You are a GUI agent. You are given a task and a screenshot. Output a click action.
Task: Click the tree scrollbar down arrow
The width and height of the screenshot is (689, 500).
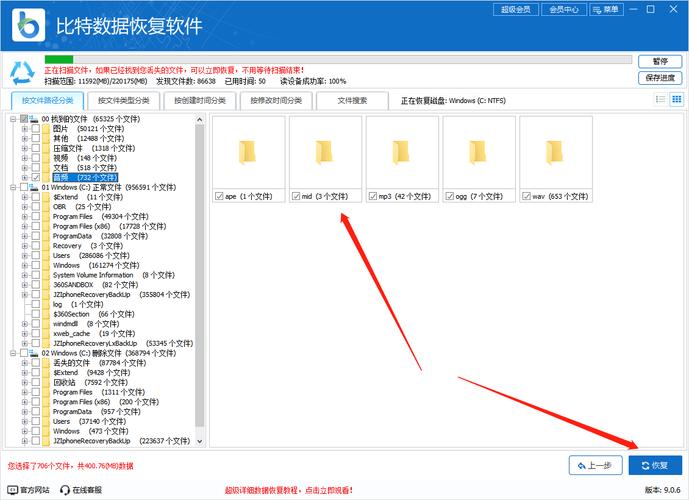[x=199, y=441]
